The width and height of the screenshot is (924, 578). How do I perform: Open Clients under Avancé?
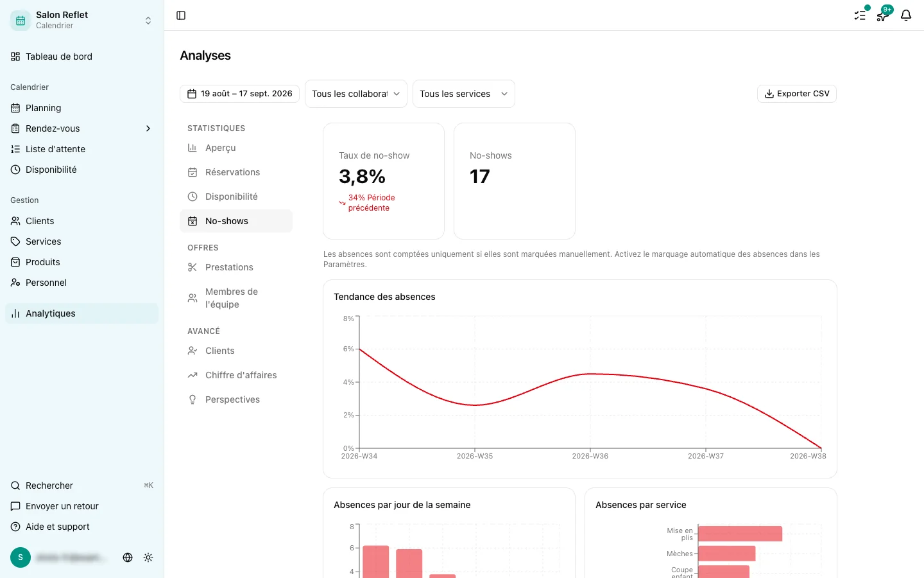pos(236,351)
